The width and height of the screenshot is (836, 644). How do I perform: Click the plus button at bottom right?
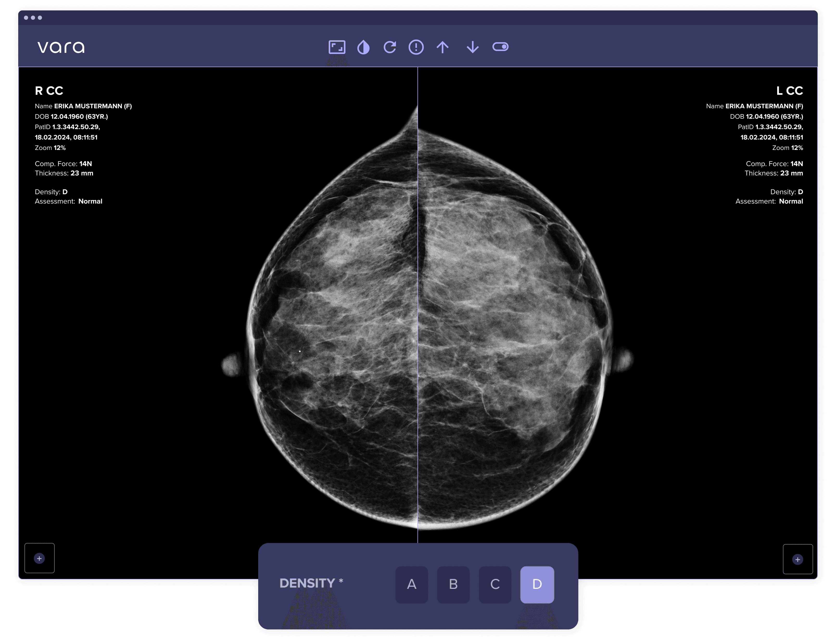coord(798,559)
